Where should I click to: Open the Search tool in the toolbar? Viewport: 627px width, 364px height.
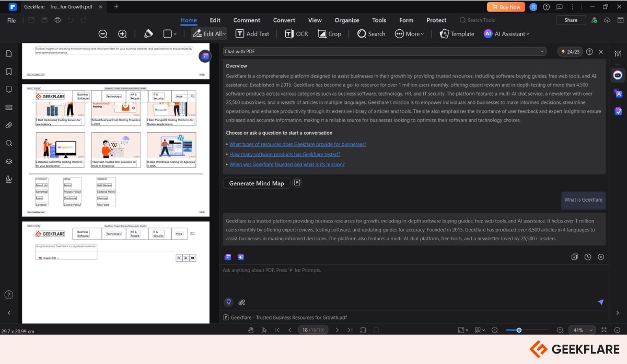[x=371, y=34]
